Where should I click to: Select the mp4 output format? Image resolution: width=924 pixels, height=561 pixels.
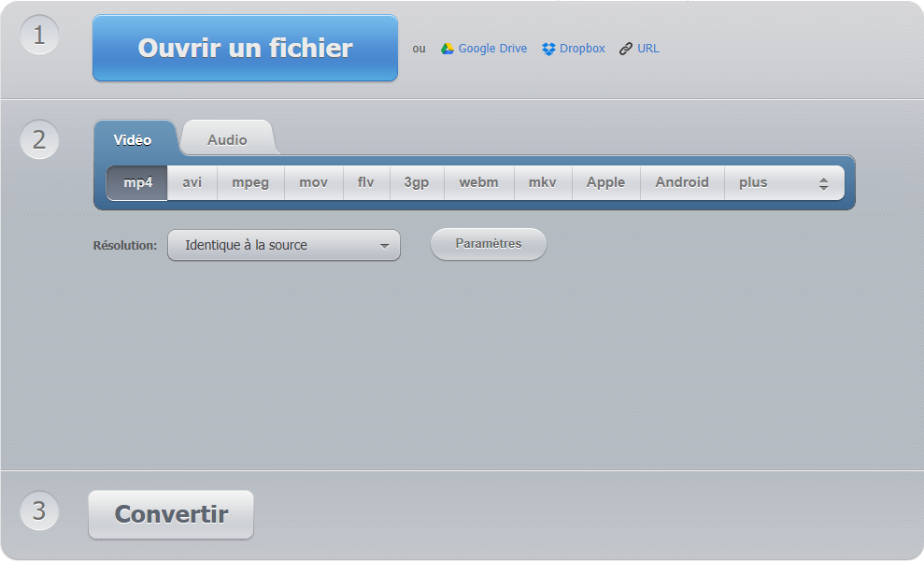(136, 182)
